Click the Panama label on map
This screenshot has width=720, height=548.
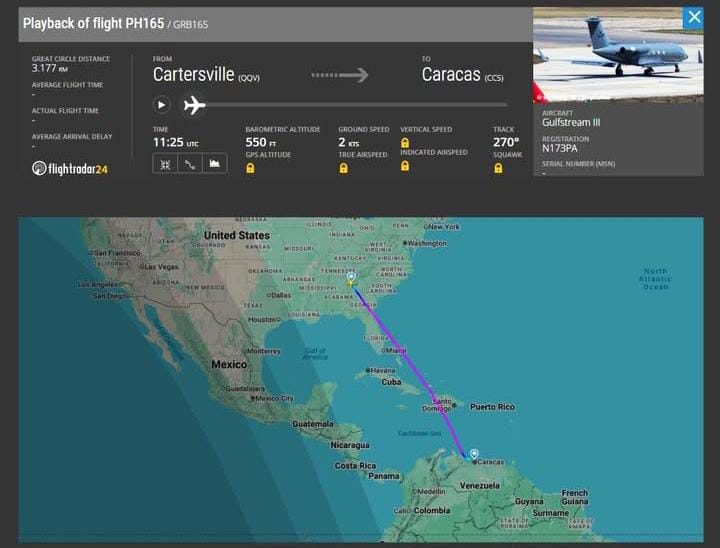click(384, 476)
